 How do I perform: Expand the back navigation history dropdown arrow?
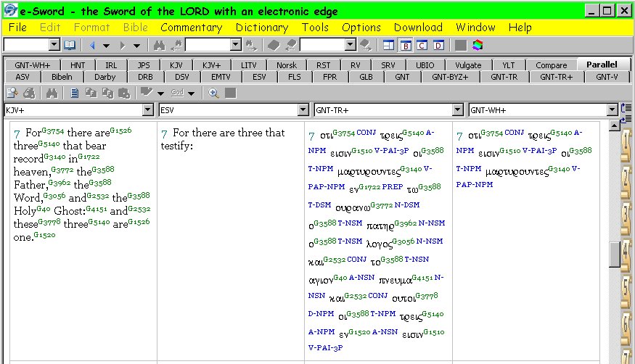point(106,46)
